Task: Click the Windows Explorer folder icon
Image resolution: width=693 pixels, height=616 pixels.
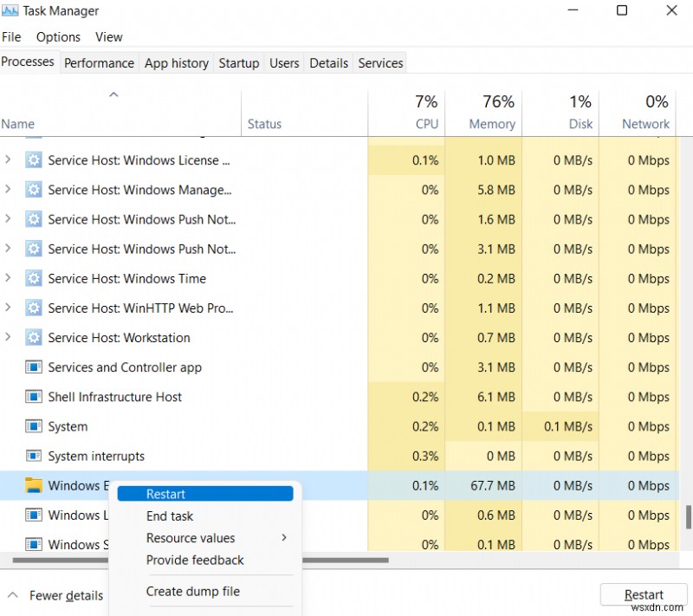Action: (34, 486)
